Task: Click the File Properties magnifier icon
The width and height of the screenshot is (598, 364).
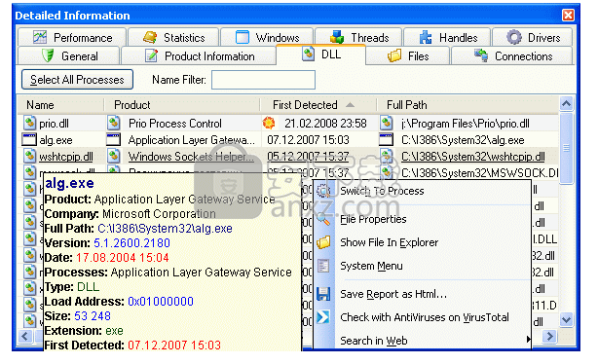Action: click(x=323, y=219)
